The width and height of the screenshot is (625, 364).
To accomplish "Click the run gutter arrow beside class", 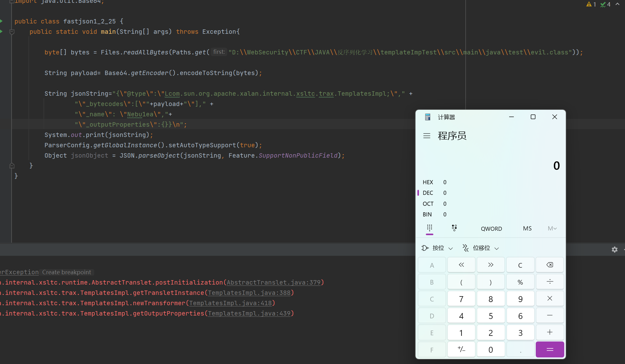I will pyautogui.click(x=2, y=21).
